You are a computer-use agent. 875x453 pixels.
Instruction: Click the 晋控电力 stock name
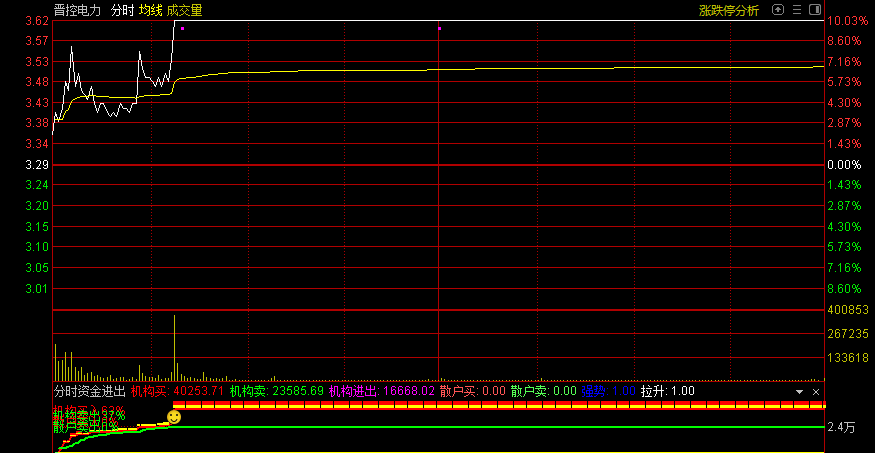click(78, 10)
